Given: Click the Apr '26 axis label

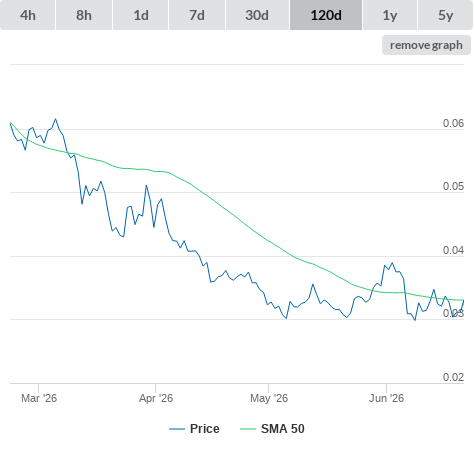Looking at the screenshot, I should coord(156,398).
